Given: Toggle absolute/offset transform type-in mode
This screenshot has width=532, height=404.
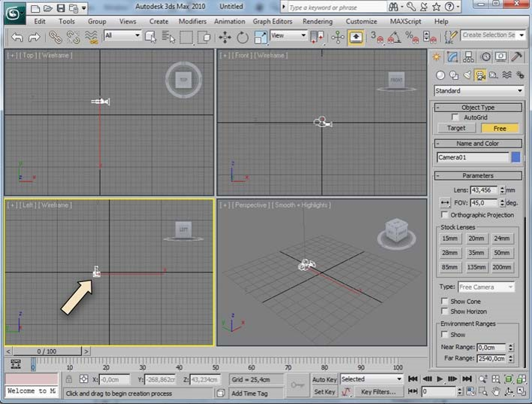Looking at the screenshot, I should (x=83, y=379).
